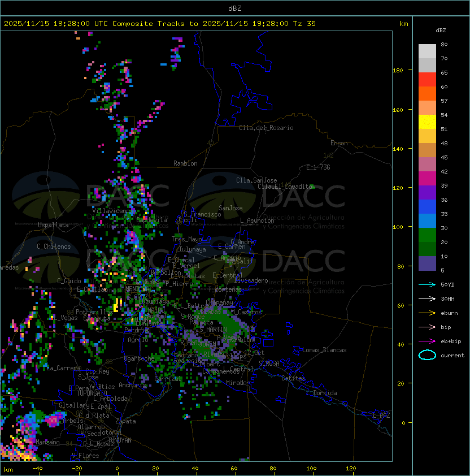Click the 'E_1-736' map label
Image resolution: width=470 pixels, height=476 pixels.
[x=318, y=167]
